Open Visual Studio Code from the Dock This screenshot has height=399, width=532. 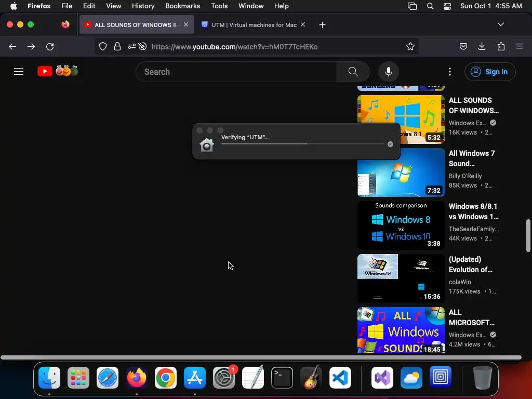[340, 378]
